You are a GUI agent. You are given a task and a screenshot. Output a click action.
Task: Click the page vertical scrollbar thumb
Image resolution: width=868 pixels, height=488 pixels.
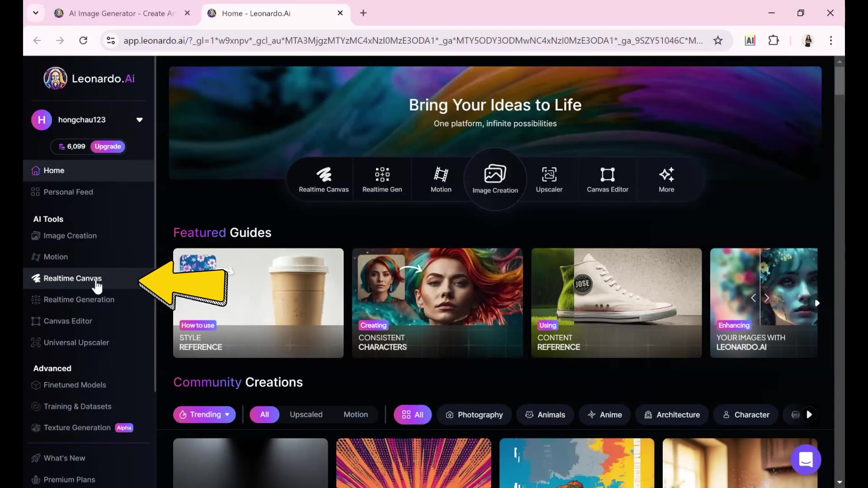(840, 80)
